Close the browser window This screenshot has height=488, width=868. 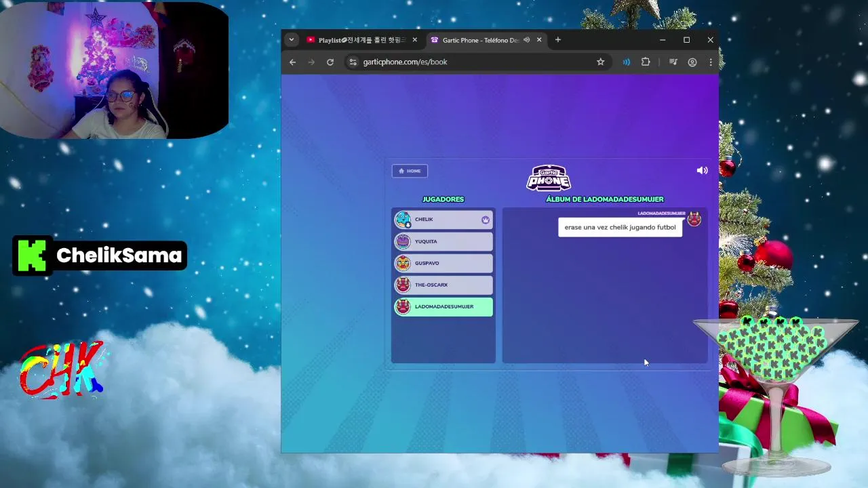pos(710,40)
